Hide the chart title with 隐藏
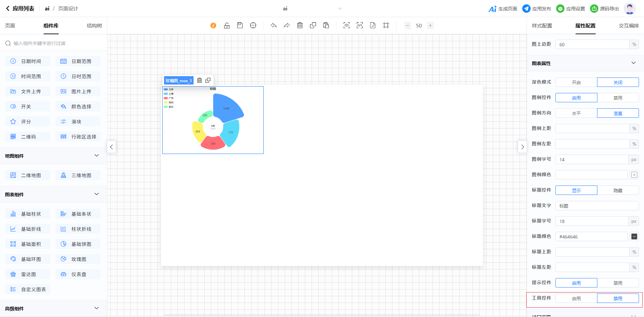 (618, 191)
